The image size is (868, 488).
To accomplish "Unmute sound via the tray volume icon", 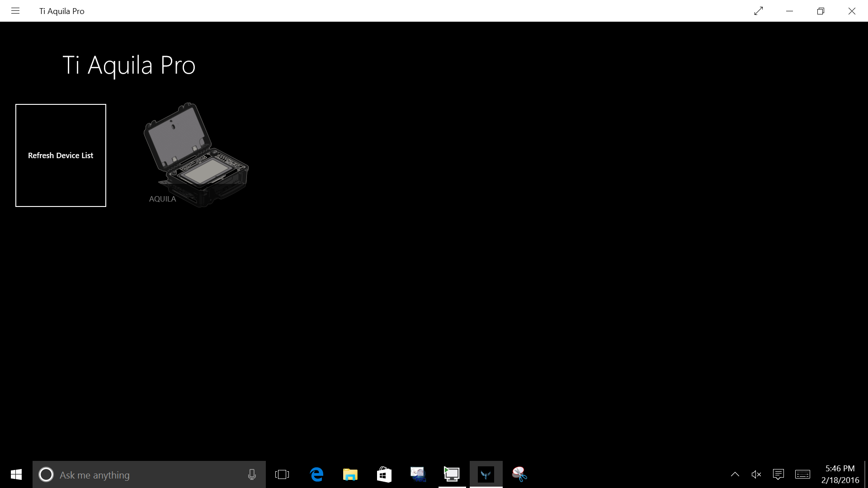I will pyautogui.click(x=756, y=474).
